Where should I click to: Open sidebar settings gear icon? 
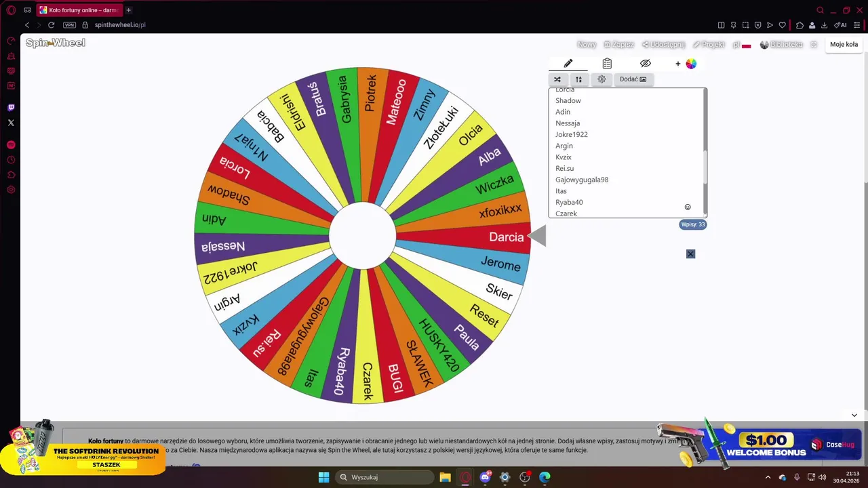tap(11, 190)
